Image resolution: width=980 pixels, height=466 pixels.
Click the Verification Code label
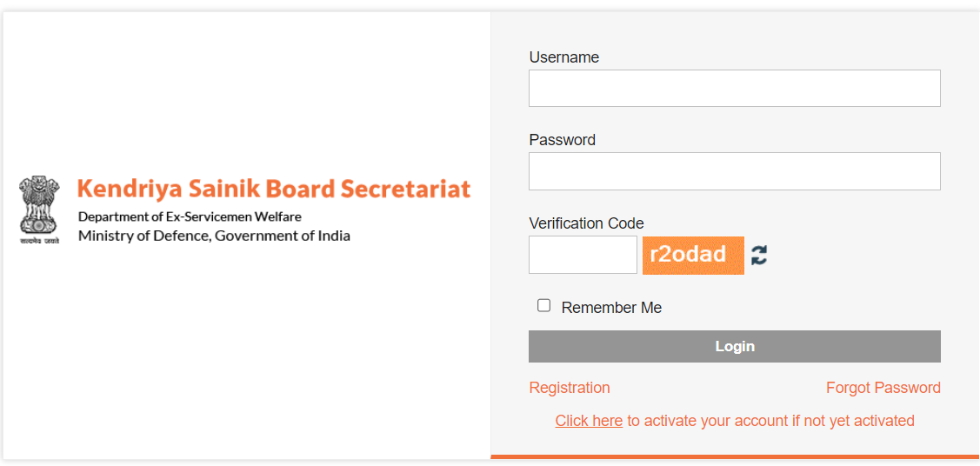coord(586,223)
